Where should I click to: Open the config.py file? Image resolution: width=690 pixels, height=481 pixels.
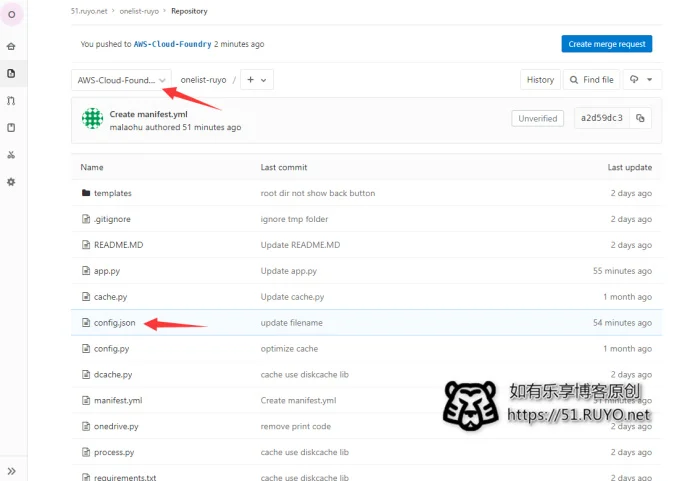pyautogui.click(x=111, y=349)
